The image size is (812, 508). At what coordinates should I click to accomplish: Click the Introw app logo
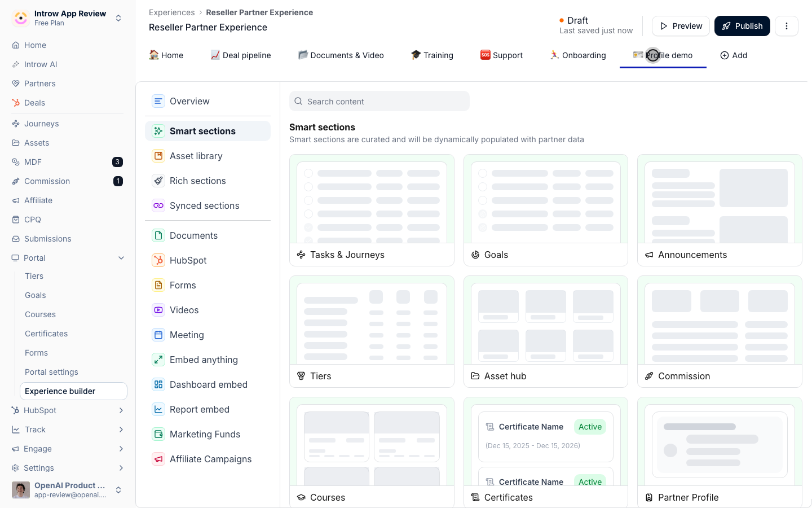21,18
